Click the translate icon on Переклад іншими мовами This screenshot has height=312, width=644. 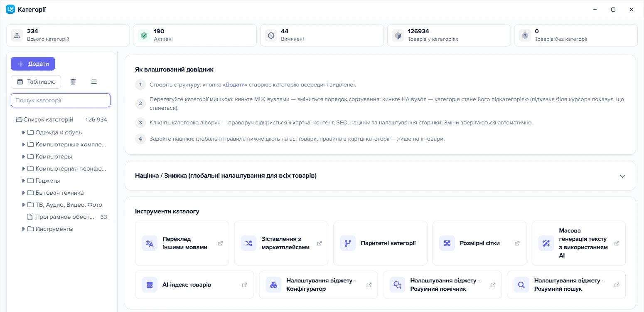(x=150, y=243)
